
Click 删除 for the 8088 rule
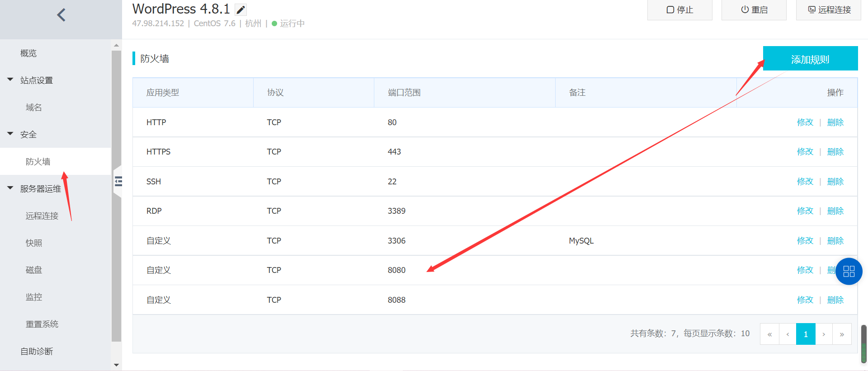(x=835, y=300)
